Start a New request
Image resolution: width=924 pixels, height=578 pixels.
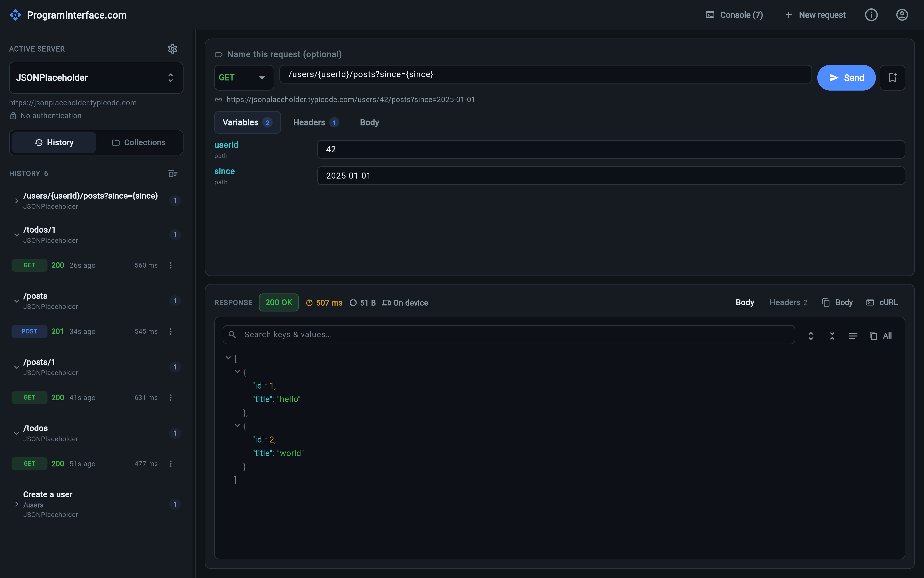click(x=815, y=15)
